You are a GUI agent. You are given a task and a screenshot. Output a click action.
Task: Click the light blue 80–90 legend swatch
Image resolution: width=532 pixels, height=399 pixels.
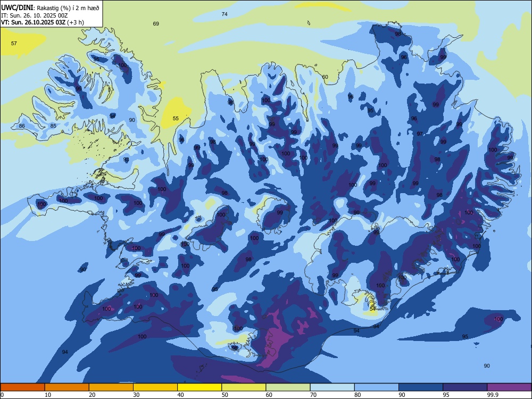377,387
